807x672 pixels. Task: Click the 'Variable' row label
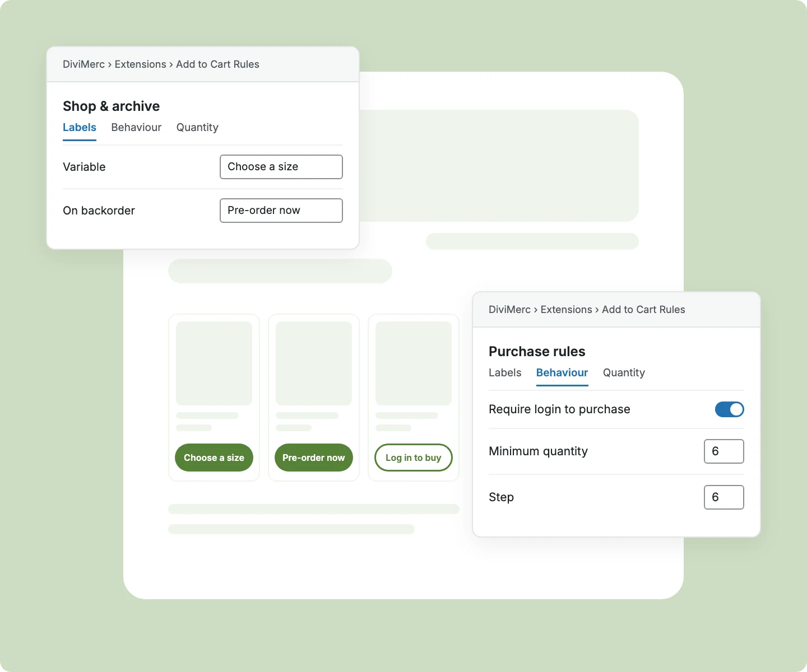click(x=84, y=167)
